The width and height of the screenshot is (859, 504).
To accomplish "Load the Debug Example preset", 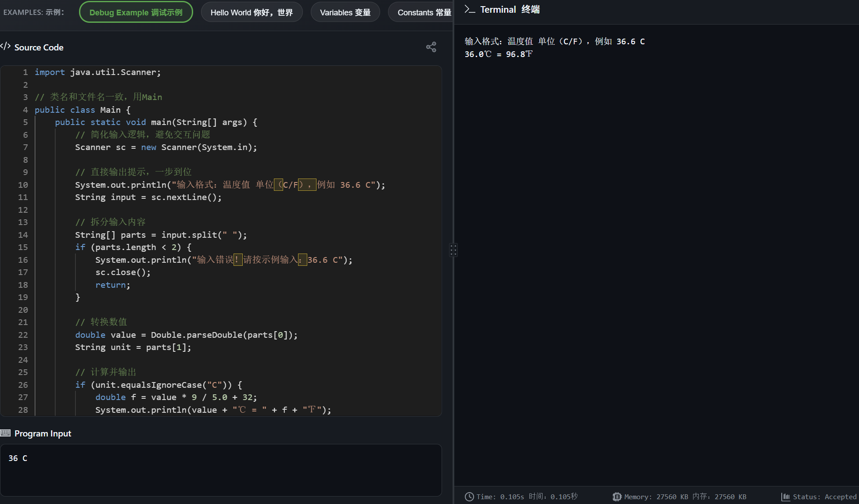I will tap(136, 12).
